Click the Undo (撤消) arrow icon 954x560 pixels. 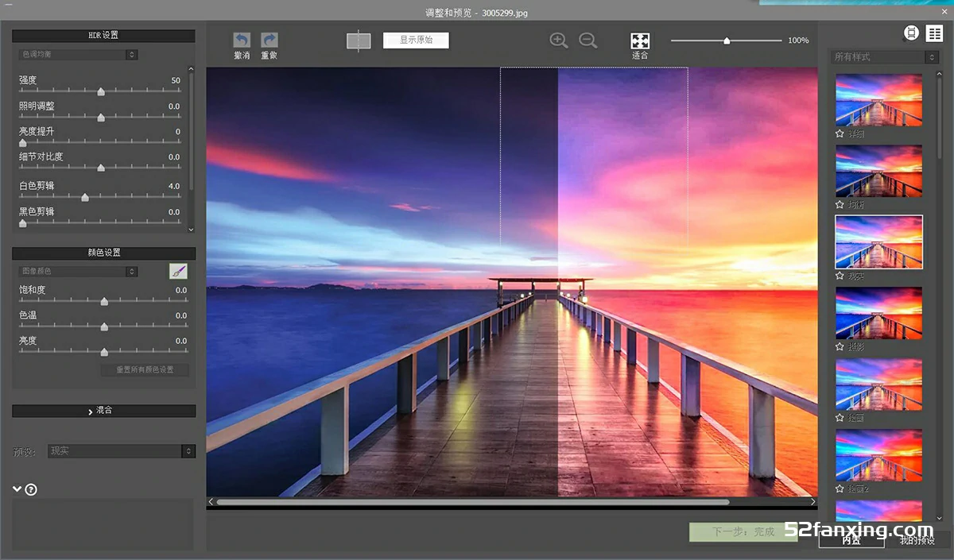click(x=242, y=40)
